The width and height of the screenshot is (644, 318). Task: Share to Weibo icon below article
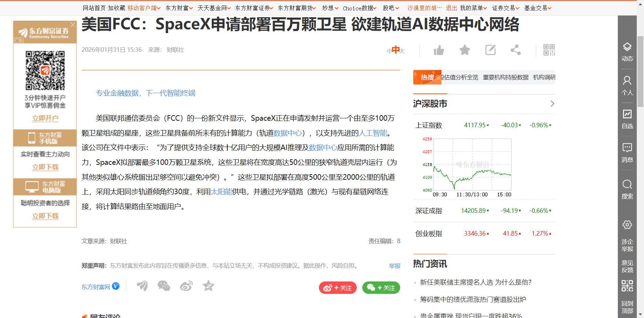(186, 286)
